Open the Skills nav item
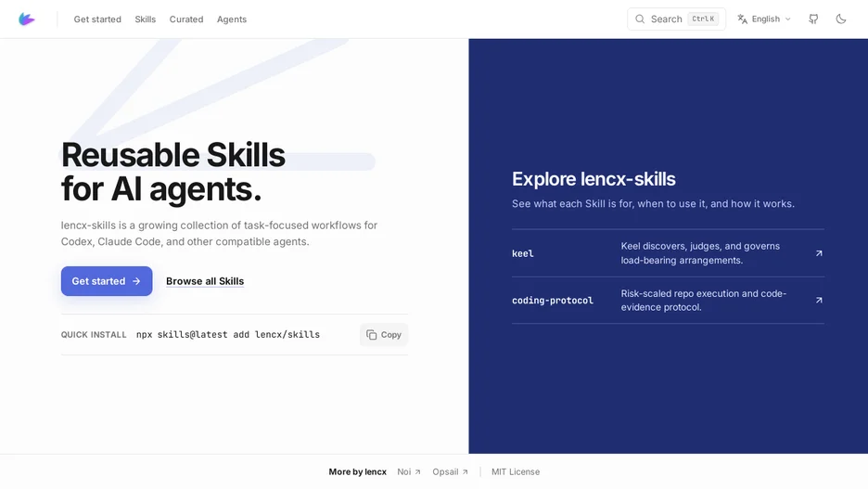The image size is (868, 489). pyautogui.click(x=145, y=19)
